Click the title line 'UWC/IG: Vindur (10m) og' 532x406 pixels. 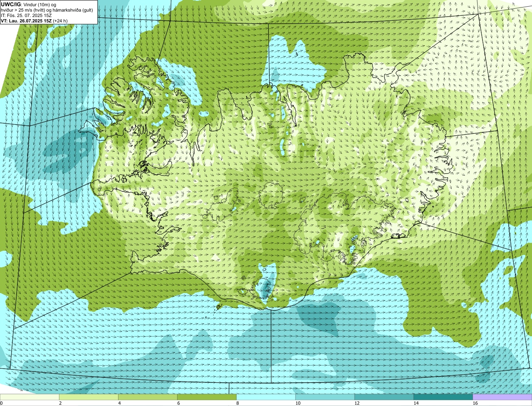(28, 4)
